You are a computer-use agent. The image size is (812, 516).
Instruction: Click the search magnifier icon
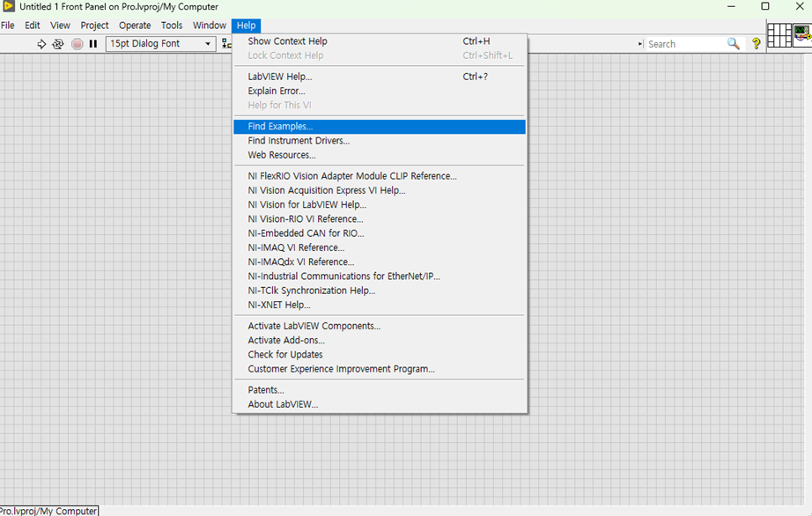[734, 44]
